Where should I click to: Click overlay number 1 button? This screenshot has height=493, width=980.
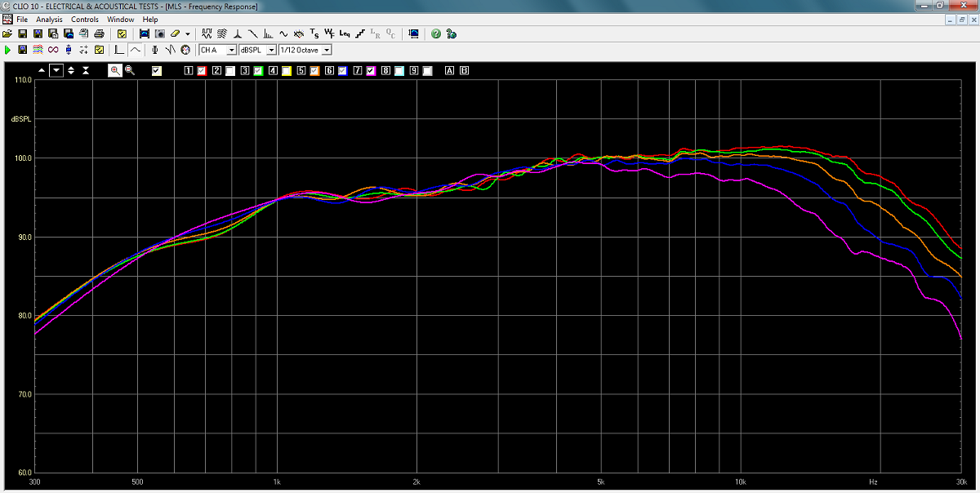coord(189,70)
